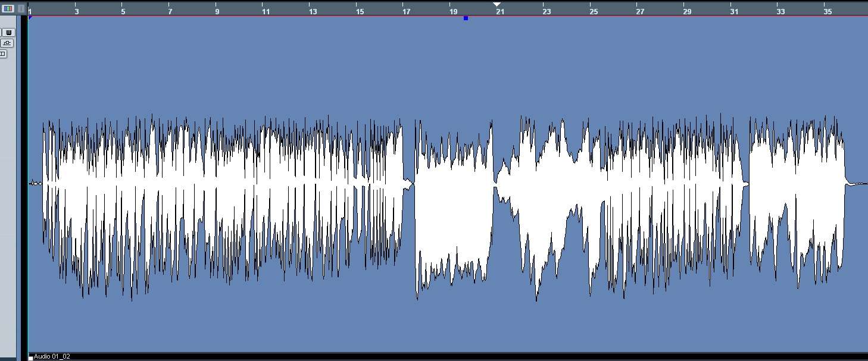Click the blue left locator triangle at bar 1
The image size is (868, 361).
(30, 18)
